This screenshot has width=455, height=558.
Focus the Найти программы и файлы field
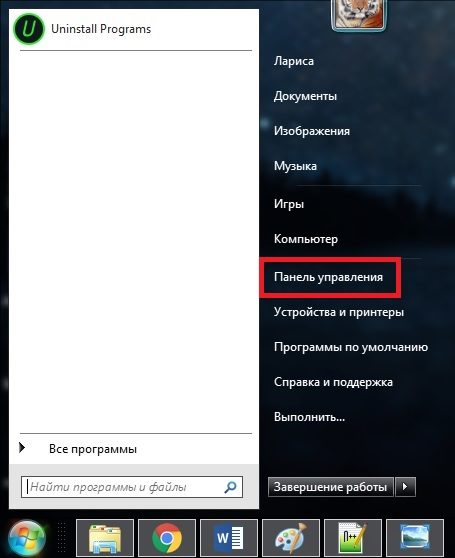click(x=132, y=487)
